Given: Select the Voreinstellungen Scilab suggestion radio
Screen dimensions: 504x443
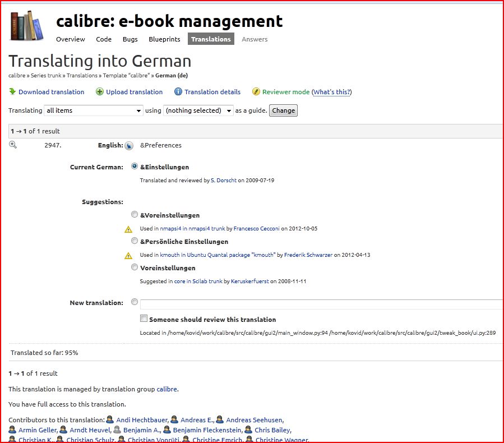Looking at the screenshot, I should tap(135, 267).
